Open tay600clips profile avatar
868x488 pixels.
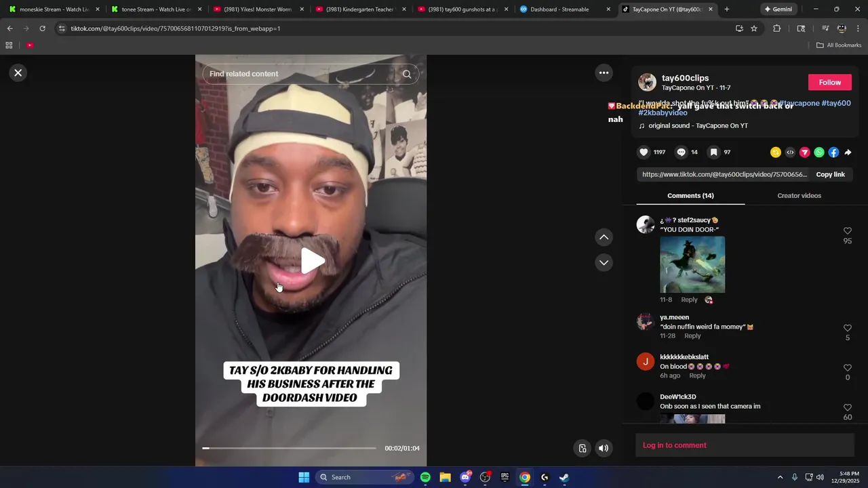pyautogui.click(x=647, y=83)
